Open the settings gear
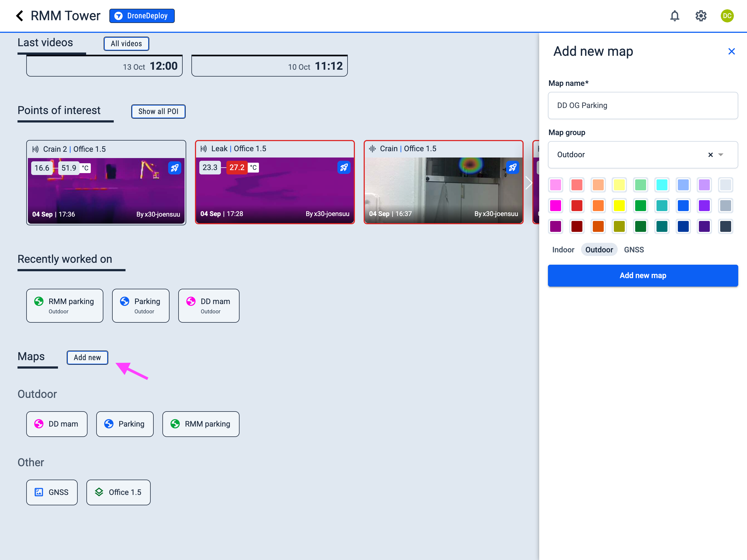Screen dimensions: 747x560 click(701, 16)
